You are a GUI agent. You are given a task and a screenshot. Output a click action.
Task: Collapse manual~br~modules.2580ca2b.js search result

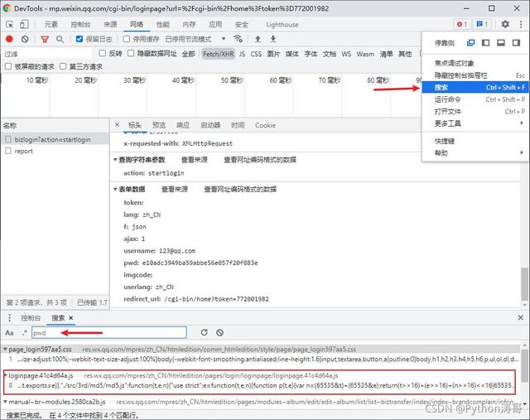pyautogui.click(x=5, y=402)
